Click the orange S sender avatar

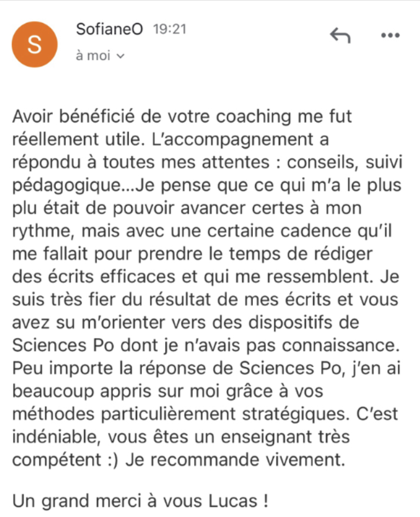pos(35,45)
